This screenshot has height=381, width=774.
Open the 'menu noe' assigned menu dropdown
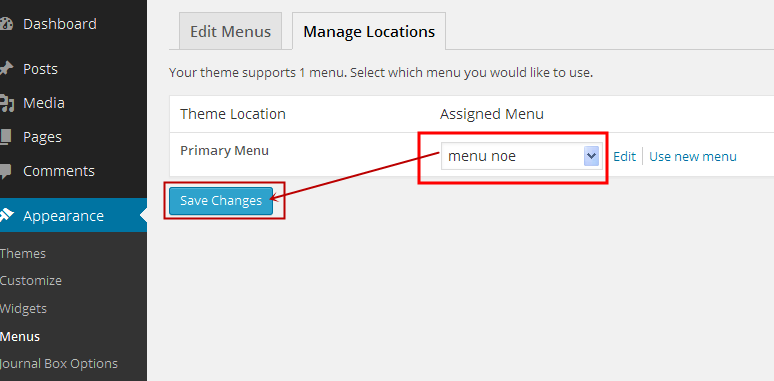pos(521,156)
